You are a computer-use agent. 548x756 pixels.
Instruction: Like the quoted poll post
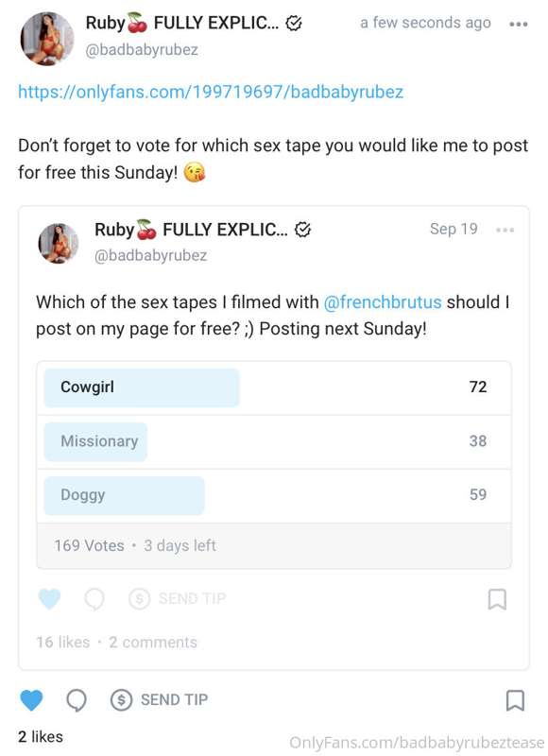click(49, 599)
